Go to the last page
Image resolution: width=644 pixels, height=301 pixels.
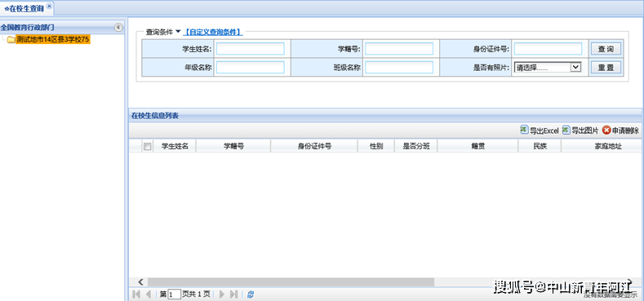233,294
